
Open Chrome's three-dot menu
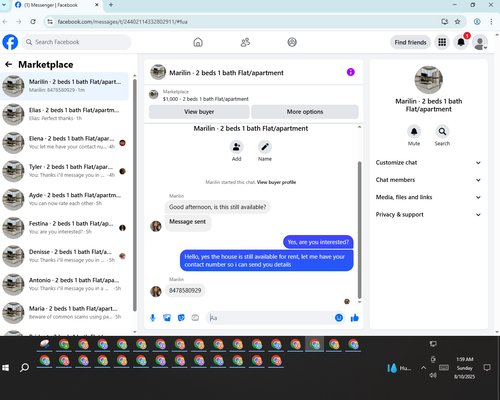[491, 22]
